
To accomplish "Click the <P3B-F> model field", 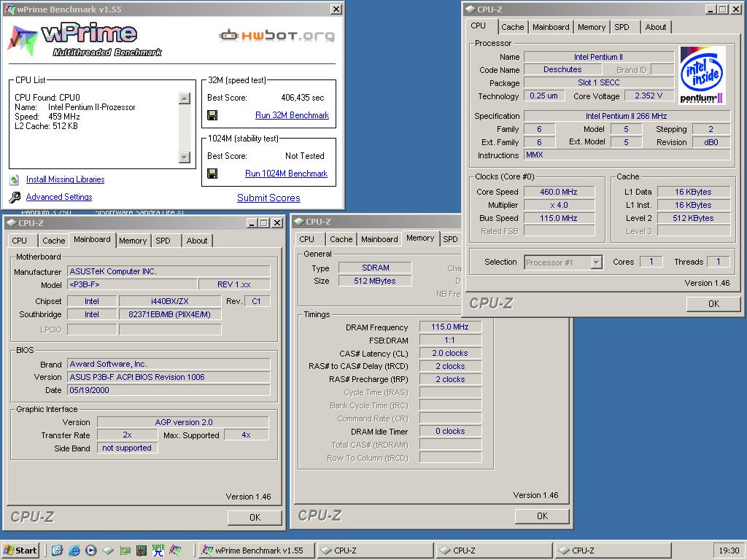I will pos(132,284).
